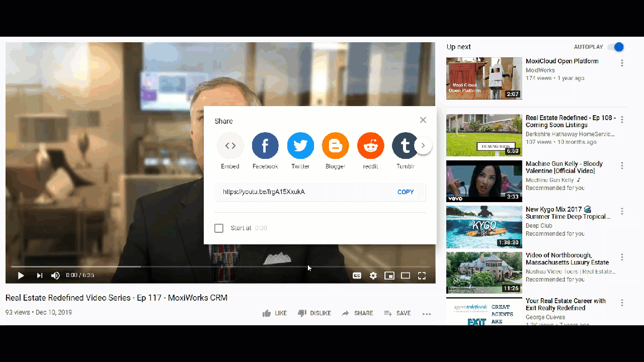Viewport: 644px width, 362px height.
Task: Click the Embed share icon
Action: tap(230, 146)
